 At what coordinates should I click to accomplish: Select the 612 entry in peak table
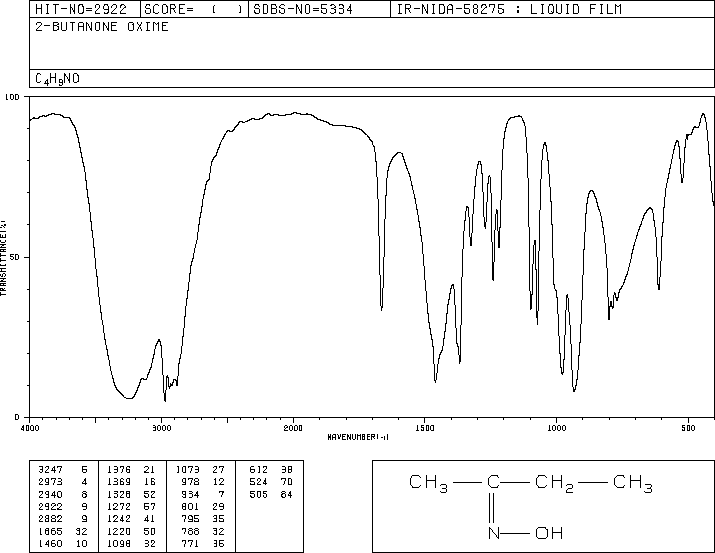tap(271, 470)
